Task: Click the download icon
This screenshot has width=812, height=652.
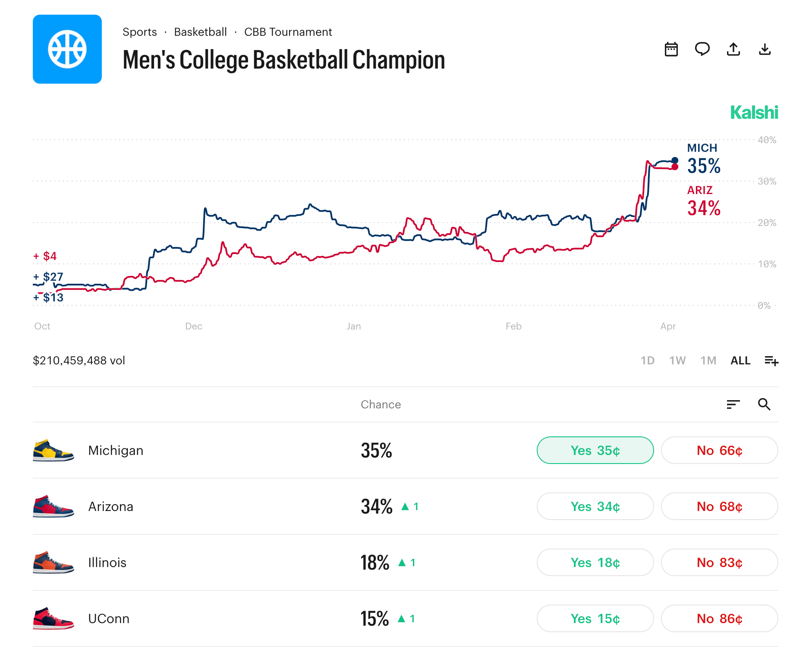Action: [765, 50]
